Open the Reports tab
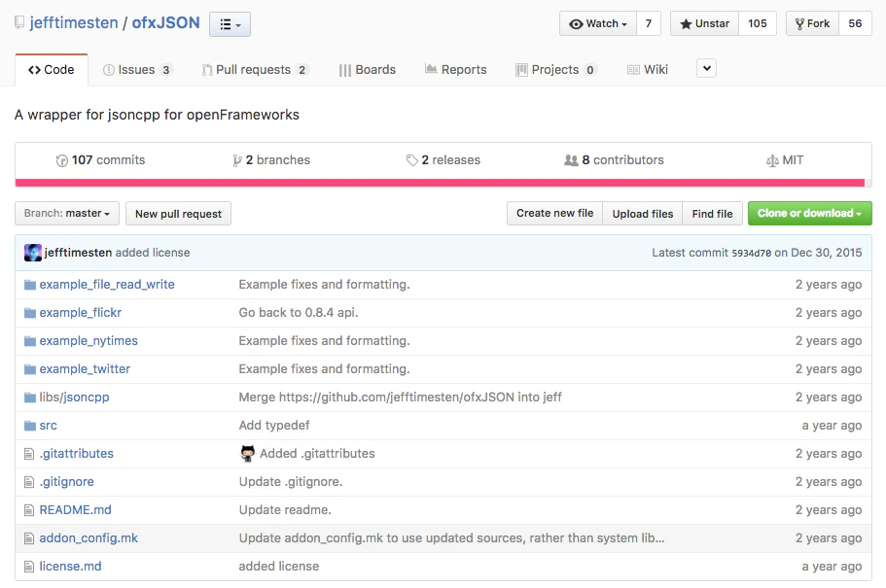The width and height of the screenshot is (886, 588). (455, 70)
